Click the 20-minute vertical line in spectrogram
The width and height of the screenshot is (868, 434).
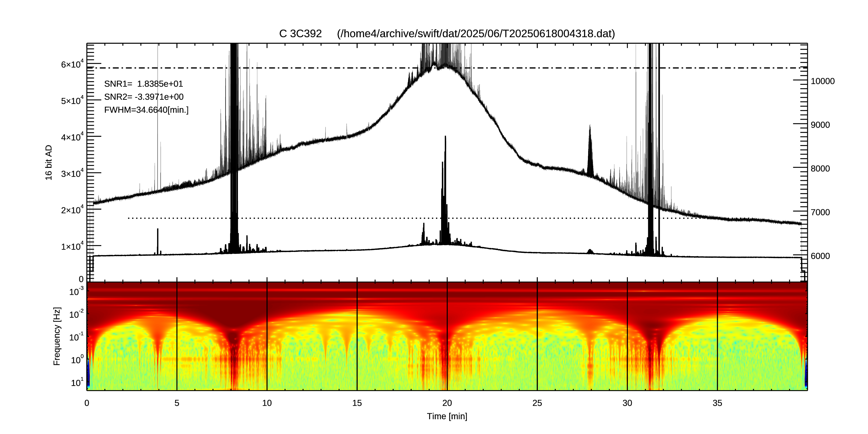[447, 336]
